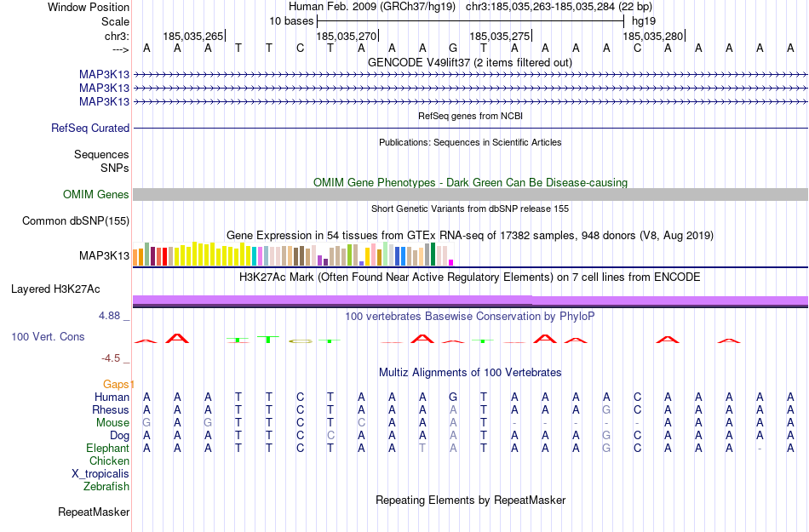This screenshot has height=532, width=809.
Task: Click the RefSeq Curated track label
Action: click(x=90, y=128)
